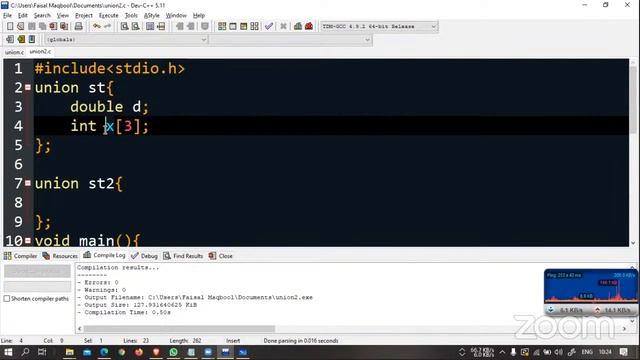Image resolution: width=640 pixels, height=360 pixels.
Task: Click the Open file toolbar icon
Action: (x=20, y=26)
